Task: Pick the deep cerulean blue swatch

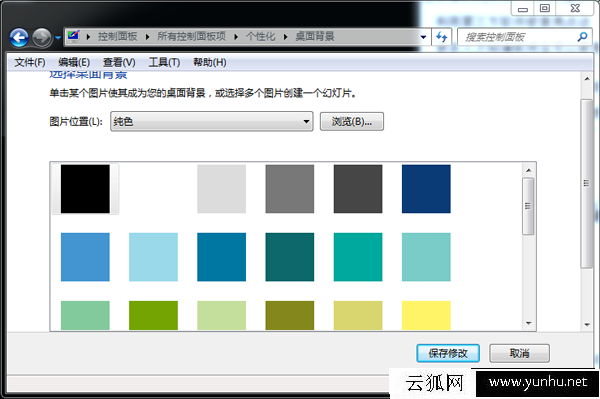Action: pos(222,257)
